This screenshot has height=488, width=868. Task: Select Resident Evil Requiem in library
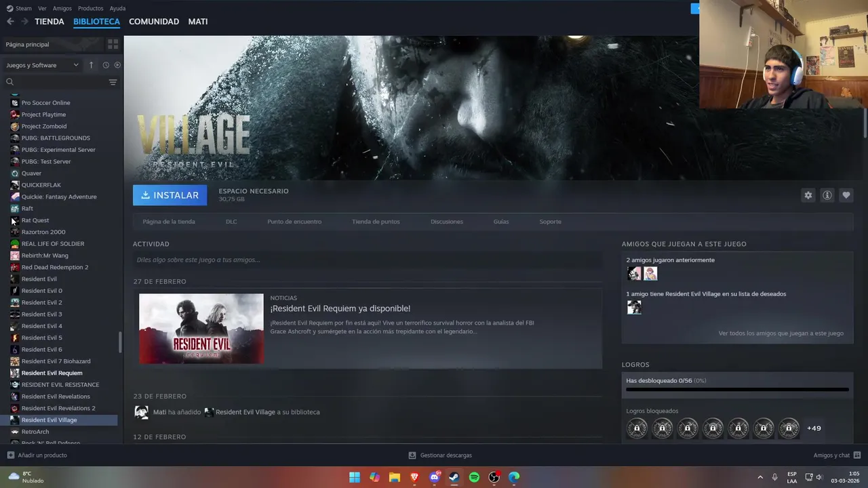(x=52, y=373)
